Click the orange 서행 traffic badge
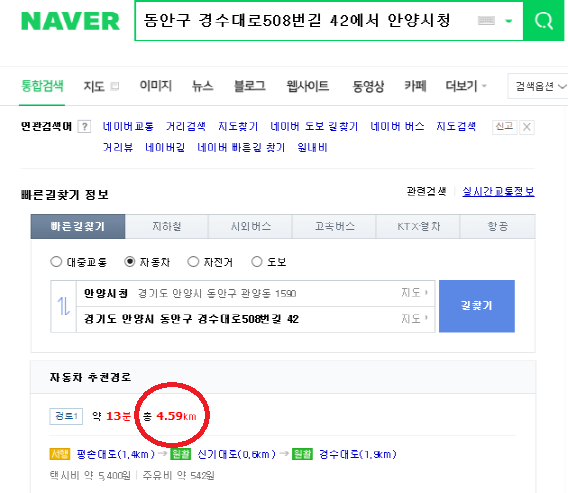Screen dimensions: 568x493 point(60,454)
